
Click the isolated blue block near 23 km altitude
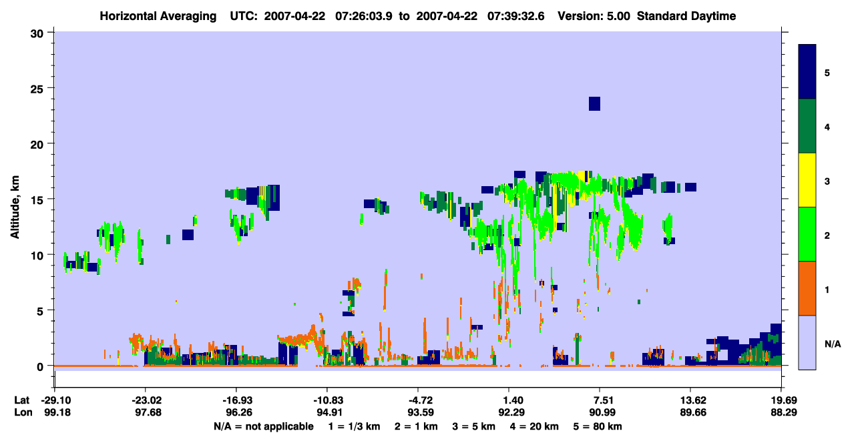pos(594,103)
